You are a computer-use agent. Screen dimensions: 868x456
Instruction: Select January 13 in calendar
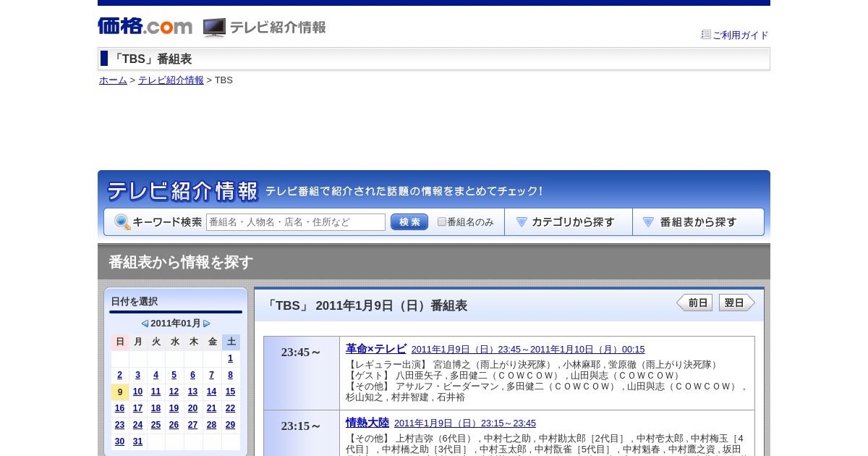(x=193, y=392)
